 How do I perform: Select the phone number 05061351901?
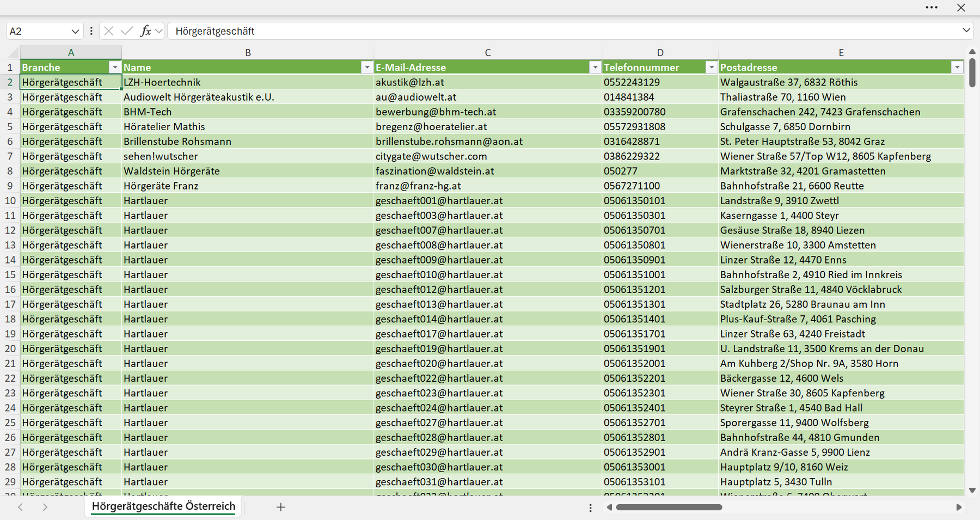tap(660, 348)
